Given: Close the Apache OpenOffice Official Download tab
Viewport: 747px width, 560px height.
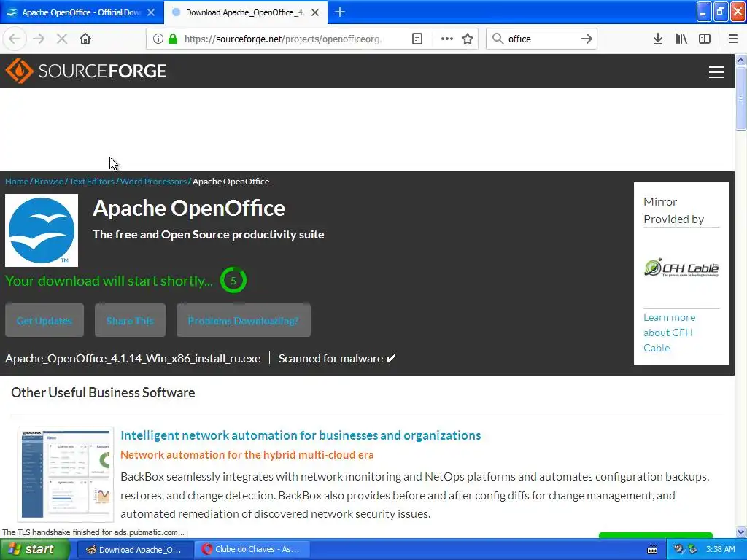Looking at the screenshot, I should point(151,12).
